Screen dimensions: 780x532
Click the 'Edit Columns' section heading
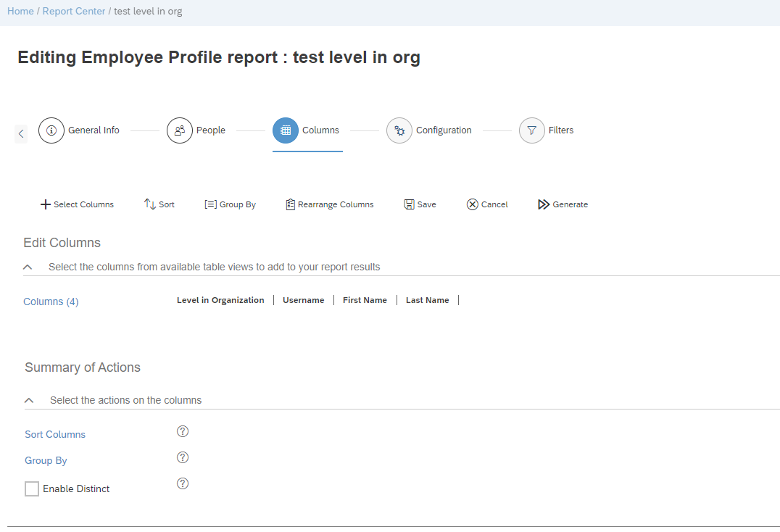pos(62,243)
